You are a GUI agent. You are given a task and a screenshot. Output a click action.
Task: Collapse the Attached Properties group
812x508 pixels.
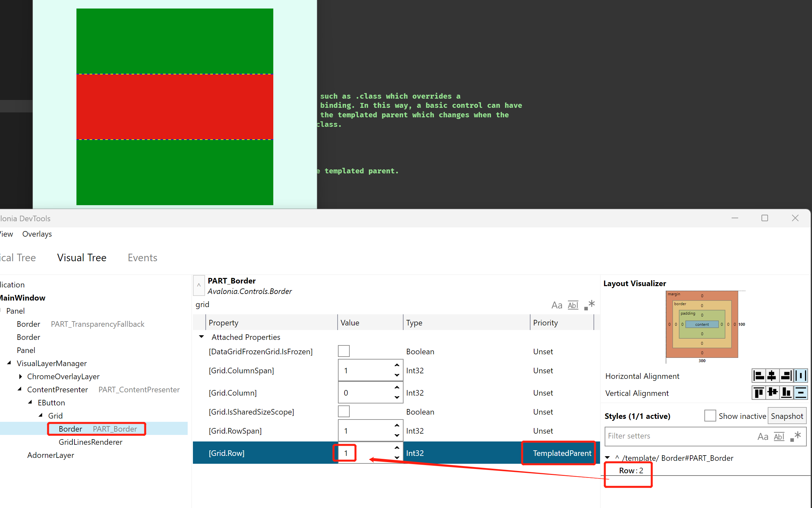tap(201, 337)
